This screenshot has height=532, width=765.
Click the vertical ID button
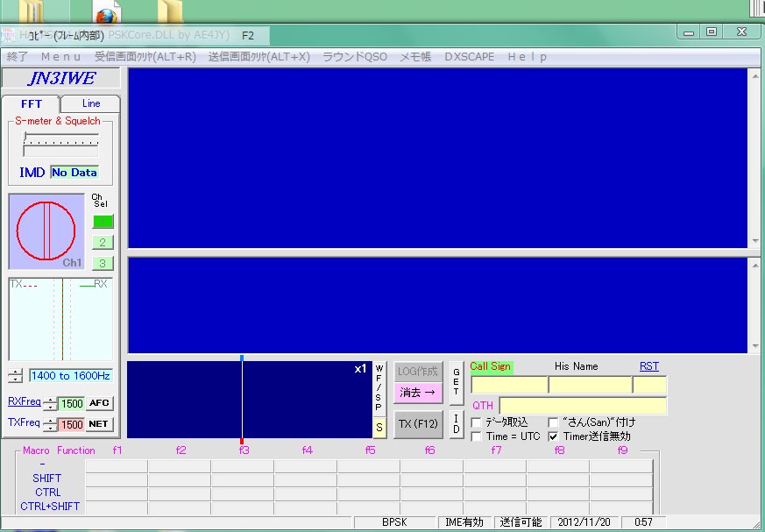[457, 424]
